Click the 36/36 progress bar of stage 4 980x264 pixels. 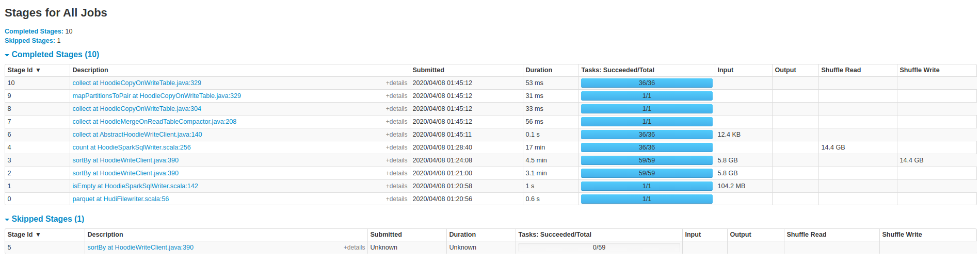[647, 147]
